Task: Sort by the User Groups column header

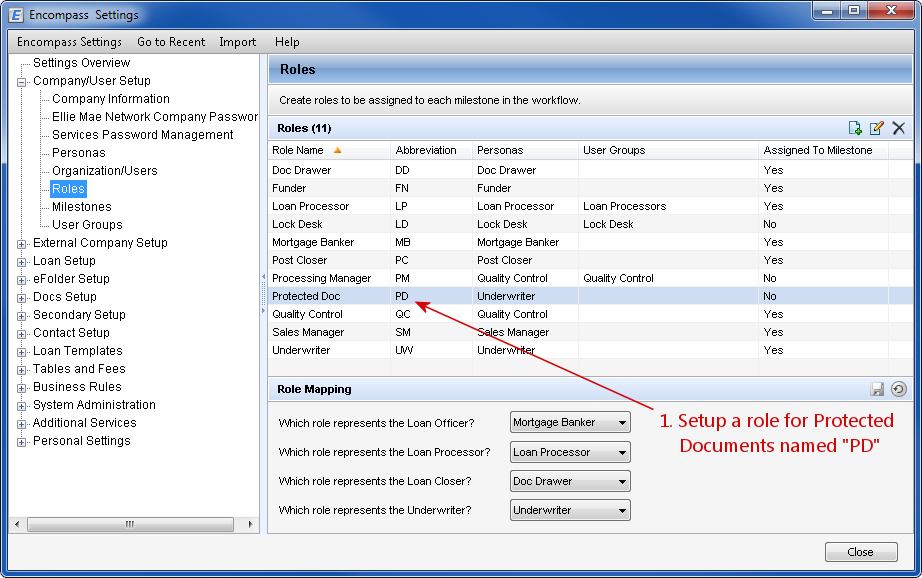Action: click(669, 150)
